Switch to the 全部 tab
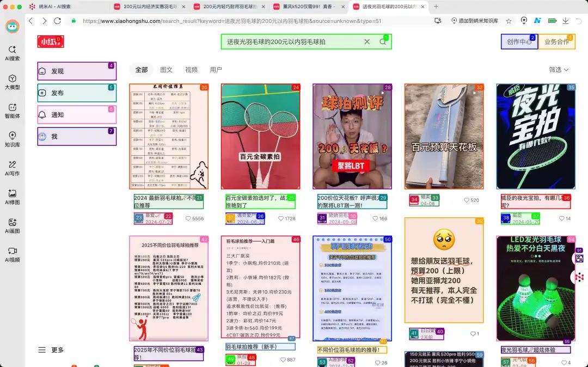This screenshot has width=588, height=367. tap(142, 70)
